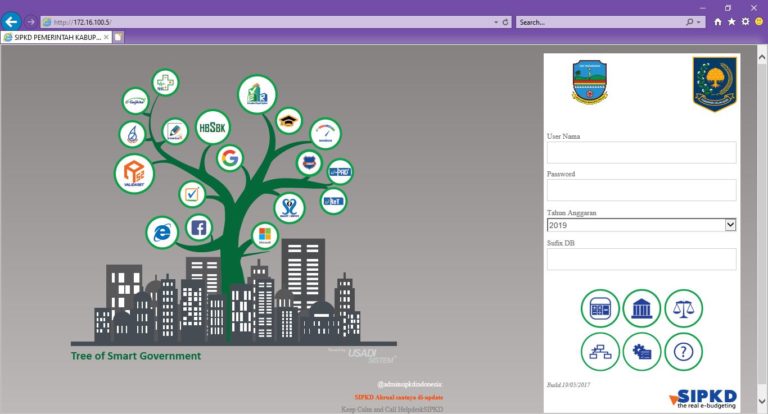Viewport: 768px width, 414px height.
Task: Click the blue water drop icon on tree
Action: point(132,134)
